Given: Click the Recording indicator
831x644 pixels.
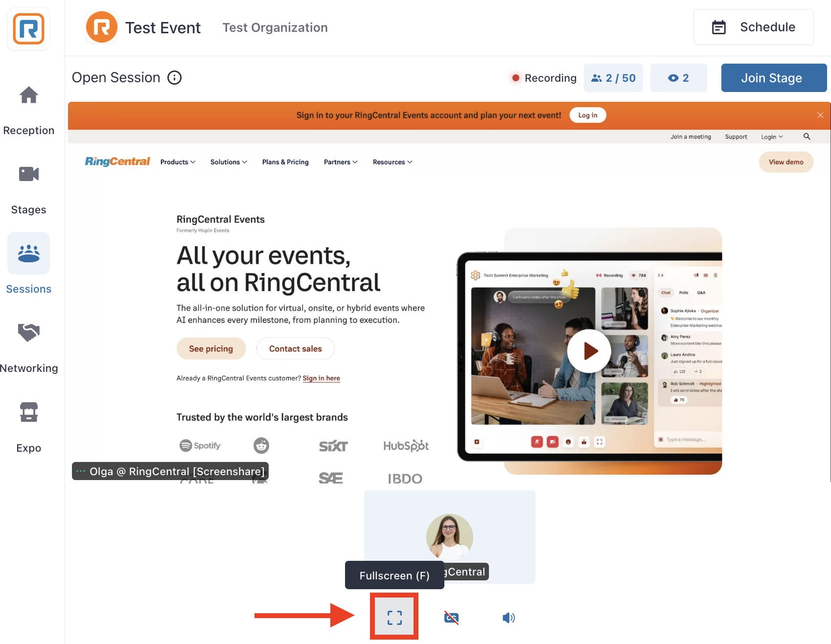Looking at the screenshot, I should coord(544,78).
